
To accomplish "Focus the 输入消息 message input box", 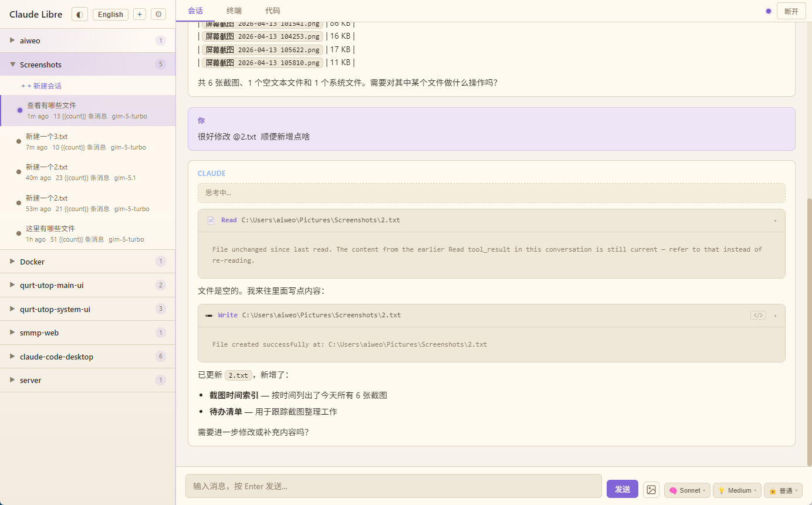I will click(x=394, y=486).
